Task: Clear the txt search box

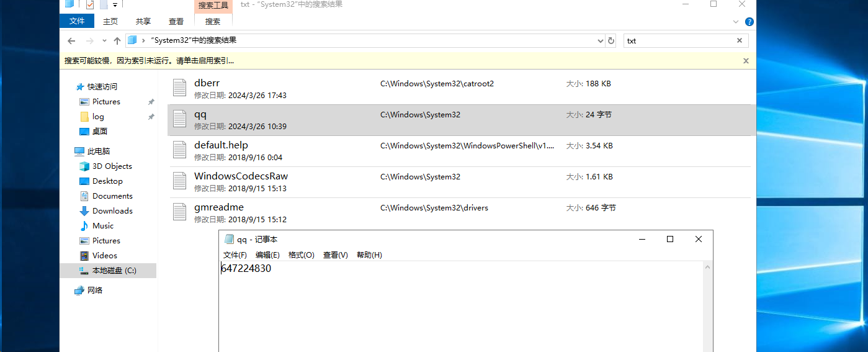Action: pos(740,41)
